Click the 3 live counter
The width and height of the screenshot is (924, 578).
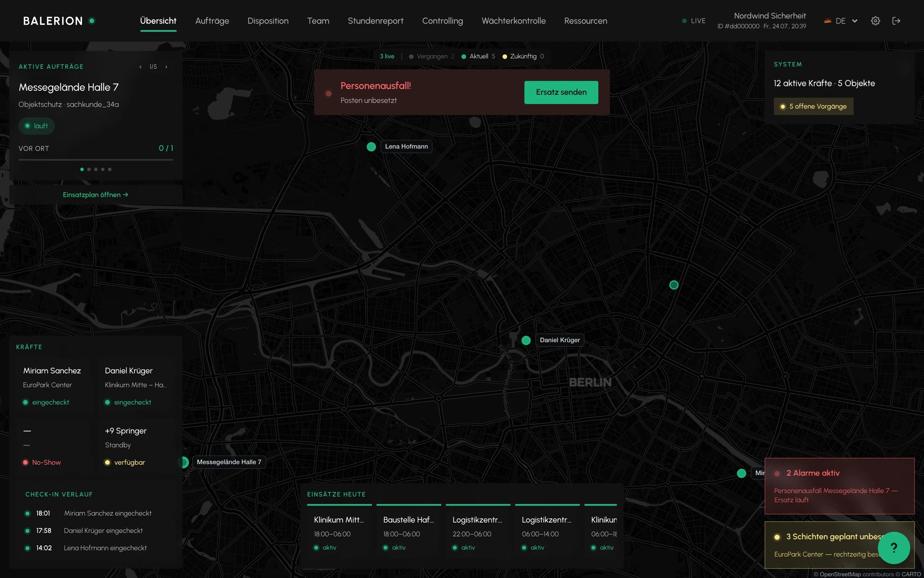pos(387,56)
